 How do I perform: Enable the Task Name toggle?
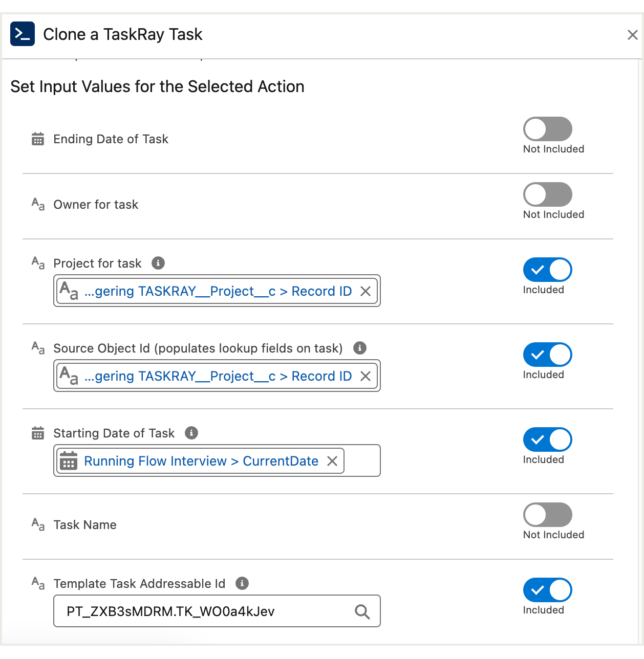[547, 515]
